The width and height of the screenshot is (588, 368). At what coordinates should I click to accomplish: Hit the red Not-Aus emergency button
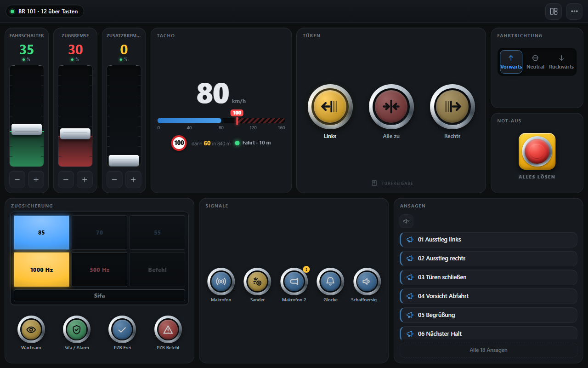coord(537,151)
